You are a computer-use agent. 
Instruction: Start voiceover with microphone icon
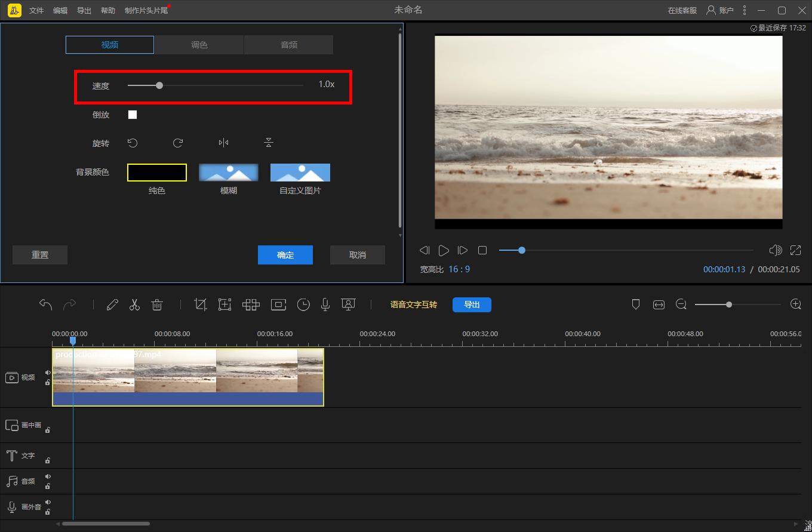click(325, 305)
